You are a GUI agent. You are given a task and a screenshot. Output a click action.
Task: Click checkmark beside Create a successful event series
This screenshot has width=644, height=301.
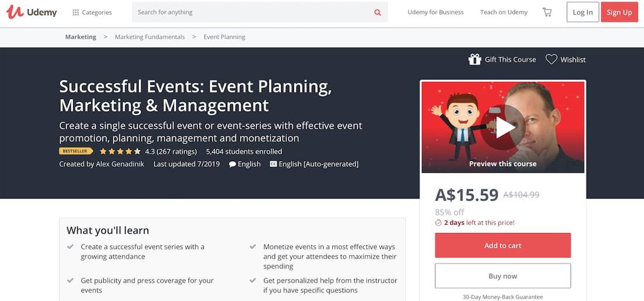70,247
